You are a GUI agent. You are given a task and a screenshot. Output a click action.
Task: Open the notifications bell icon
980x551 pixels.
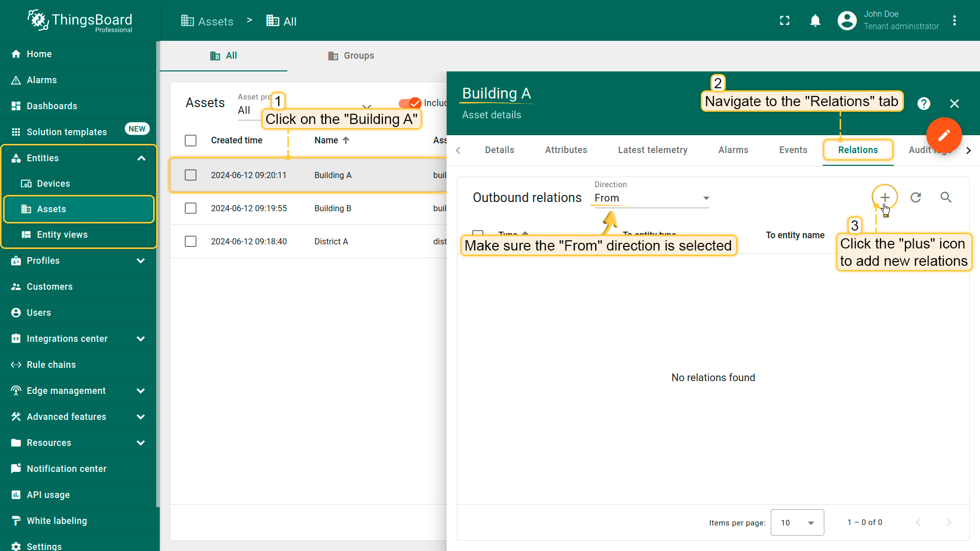coord(815,21)
